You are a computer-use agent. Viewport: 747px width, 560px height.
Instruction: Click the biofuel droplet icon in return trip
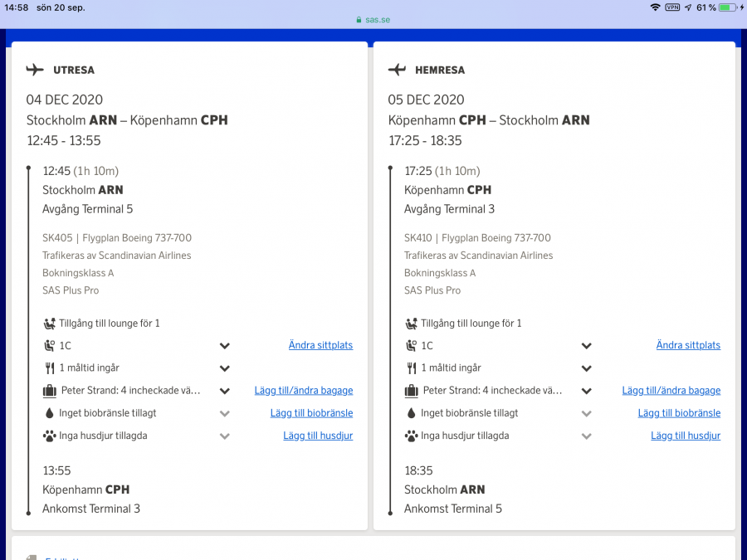(411, 413)
